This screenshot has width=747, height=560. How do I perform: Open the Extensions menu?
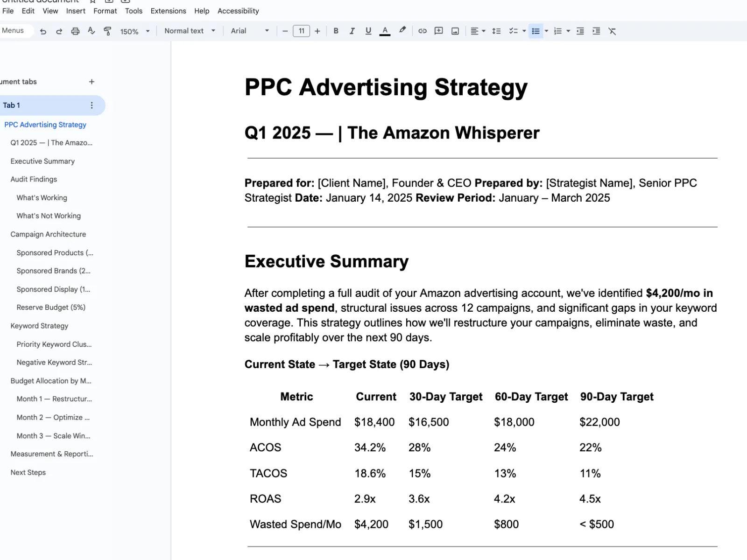pos(168,11)
